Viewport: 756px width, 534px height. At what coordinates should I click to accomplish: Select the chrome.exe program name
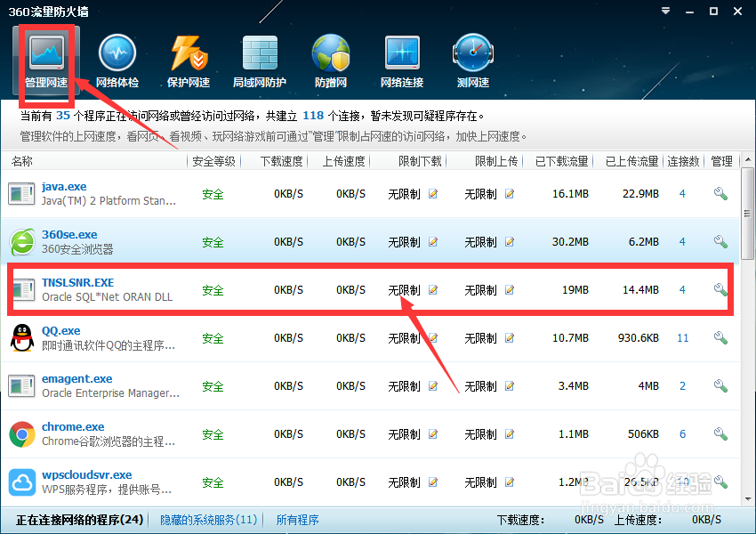pos(73,427)
